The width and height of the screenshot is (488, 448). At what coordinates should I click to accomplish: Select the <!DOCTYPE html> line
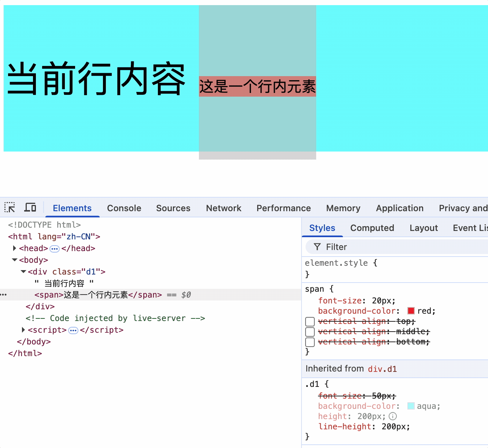[44, 225]
